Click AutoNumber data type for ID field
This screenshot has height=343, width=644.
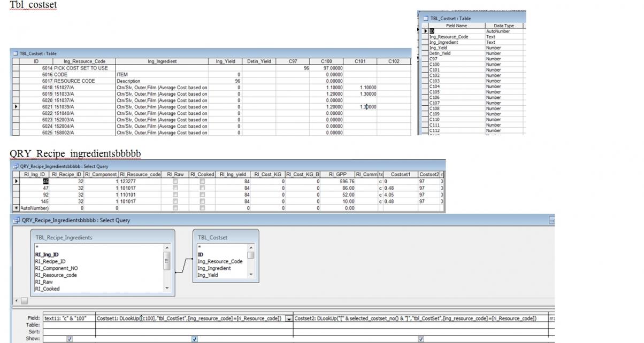click(x=504, y=31)
